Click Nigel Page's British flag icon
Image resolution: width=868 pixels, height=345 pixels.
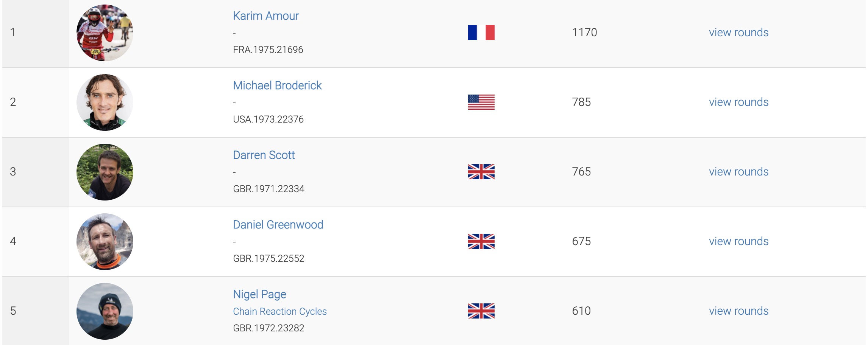pyautogui.click(x=481, y=311)
